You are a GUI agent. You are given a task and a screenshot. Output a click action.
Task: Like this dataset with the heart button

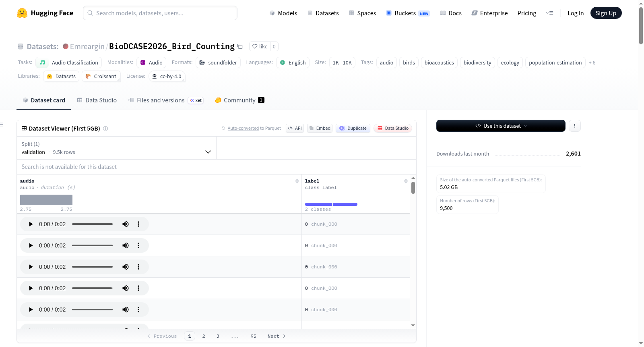[x=260, y=46]
